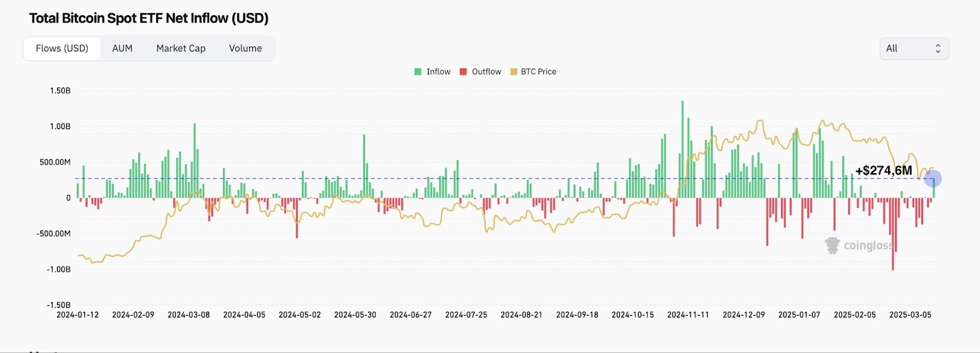Image resolution: width=980 pixels, height=353 pixels.
Task: Open the All time range dropdown
Action: click(x=914, y=48)
